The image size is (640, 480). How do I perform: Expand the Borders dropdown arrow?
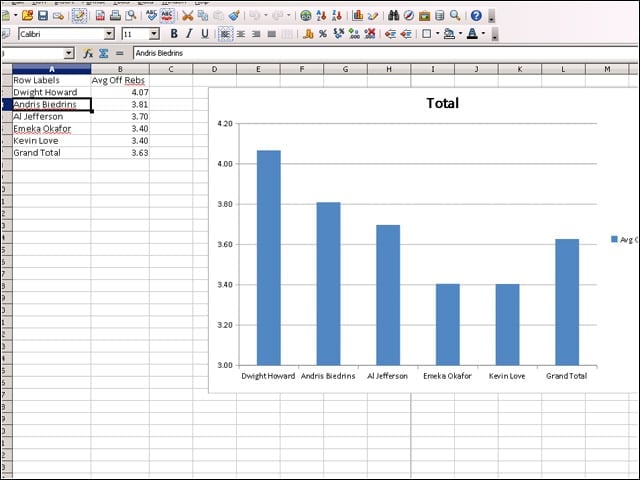coord(437,34)
